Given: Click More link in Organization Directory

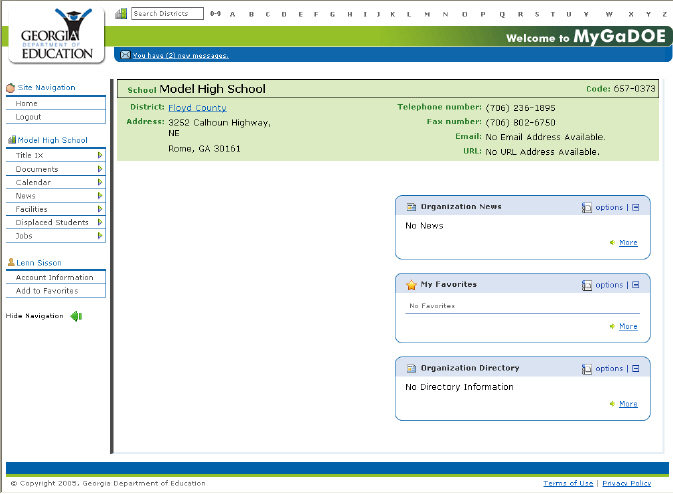Looking at the screenshot, I should tap(628, 403).
